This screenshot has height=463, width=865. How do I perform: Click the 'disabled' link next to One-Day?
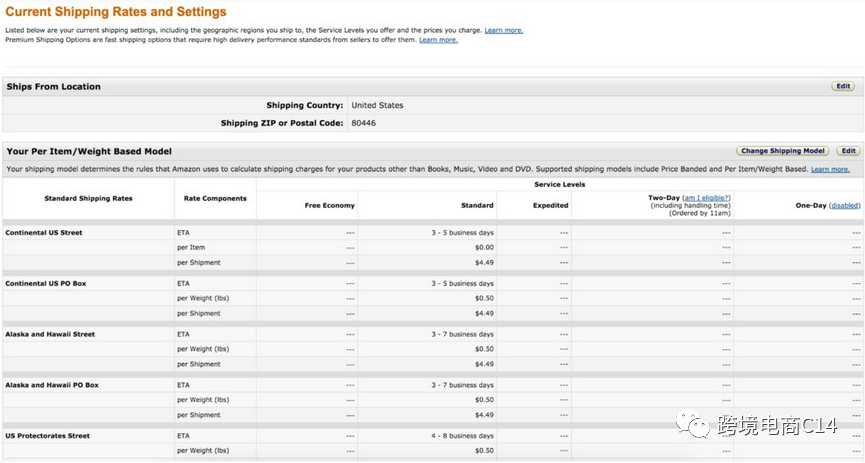(844, 206)
